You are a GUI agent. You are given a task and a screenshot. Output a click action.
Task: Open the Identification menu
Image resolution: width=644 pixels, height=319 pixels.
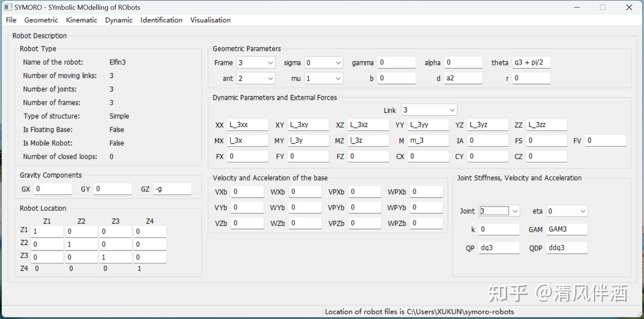(x=161, y=20)
